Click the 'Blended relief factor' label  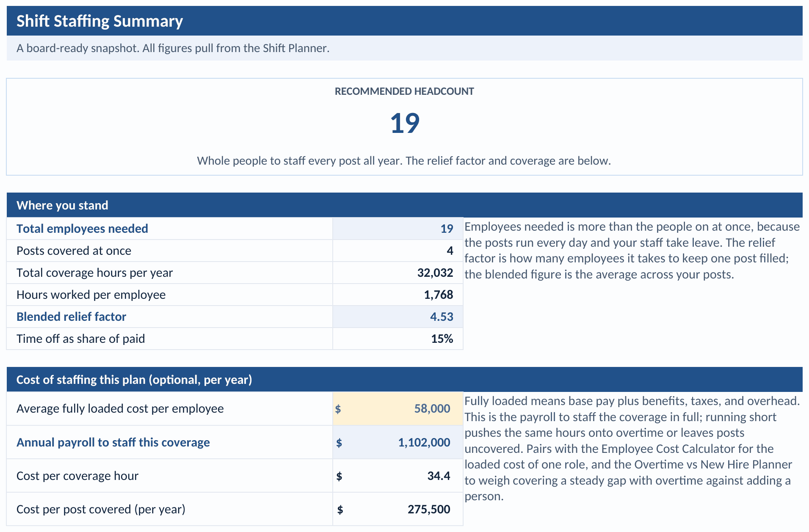[x=71, y=317]
